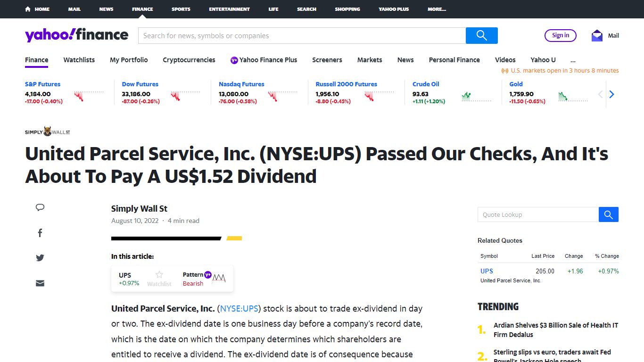The image size is (644, 362).
Task: Expand the ... overflow in Finance nav
Action: 573,60
